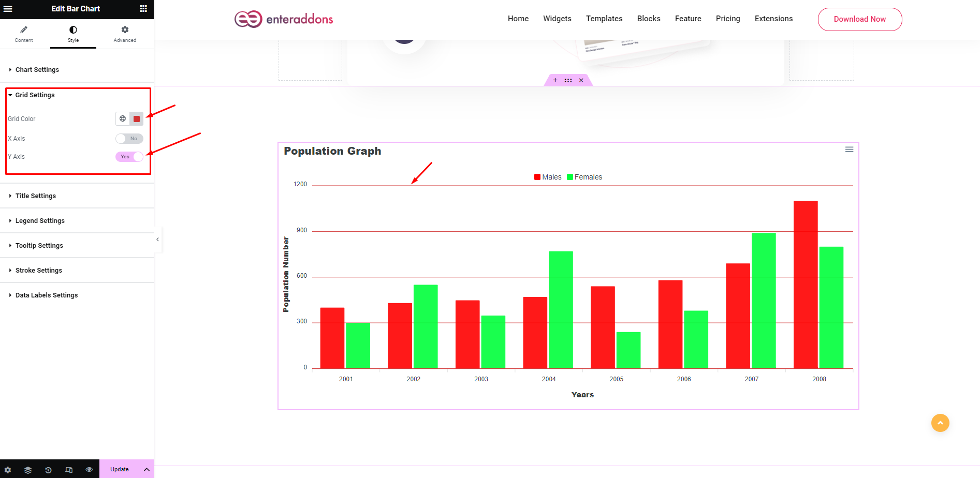Screen dimensions: 980x478
Task: Click the green 2004 Females bar
Action: 561,310
